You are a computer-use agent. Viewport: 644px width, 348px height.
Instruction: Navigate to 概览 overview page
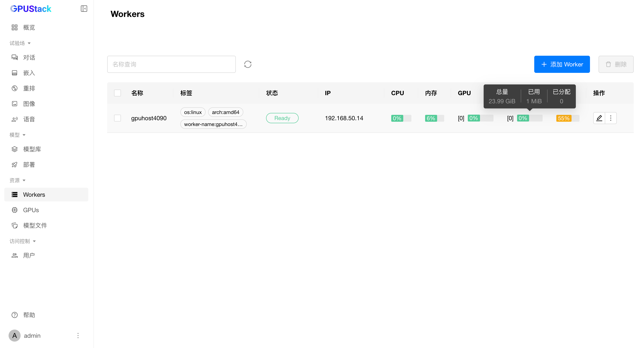point(29,27)
